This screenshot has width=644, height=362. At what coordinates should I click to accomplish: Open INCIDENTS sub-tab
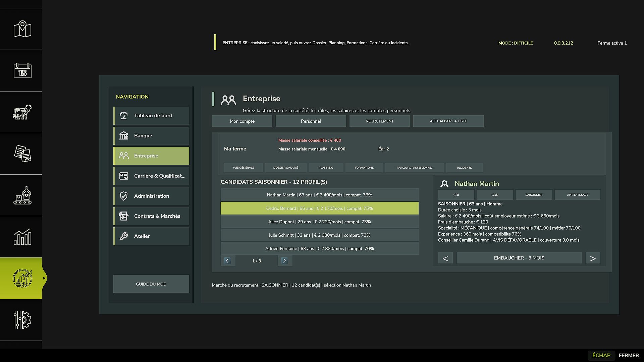point(465,168)
